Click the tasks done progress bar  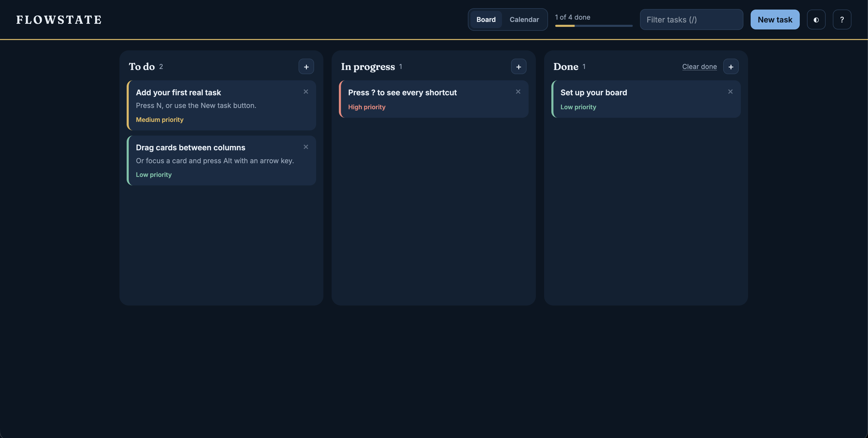pyautogui.click(x=594, y=26)
